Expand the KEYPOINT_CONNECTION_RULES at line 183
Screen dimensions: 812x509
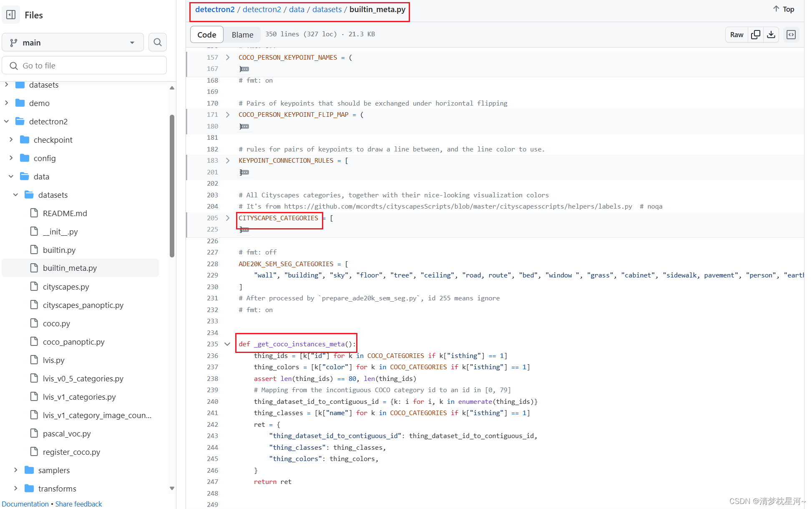coord(228,161)
